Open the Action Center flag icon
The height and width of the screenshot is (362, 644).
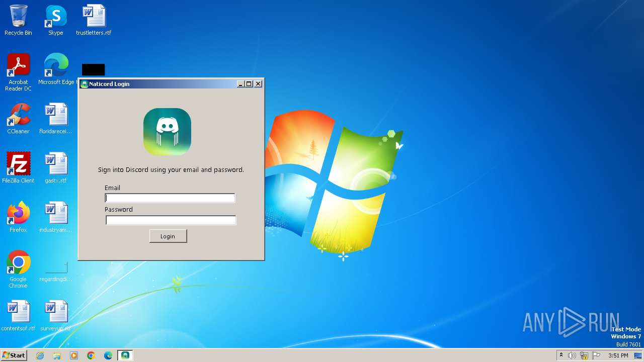tap(596, 355)
